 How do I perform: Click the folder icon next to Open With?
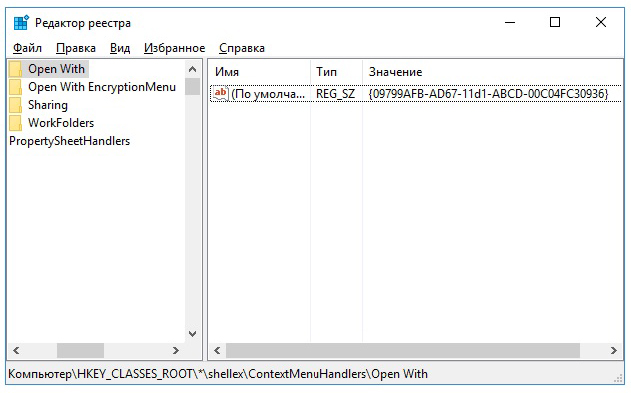(16, 69)
